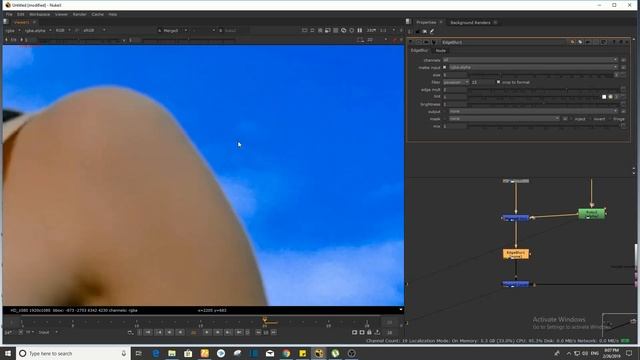This screenshot has height=360, width=640.
Task: Switch to the Background Renders tab
Action: (x=470, y=22)
